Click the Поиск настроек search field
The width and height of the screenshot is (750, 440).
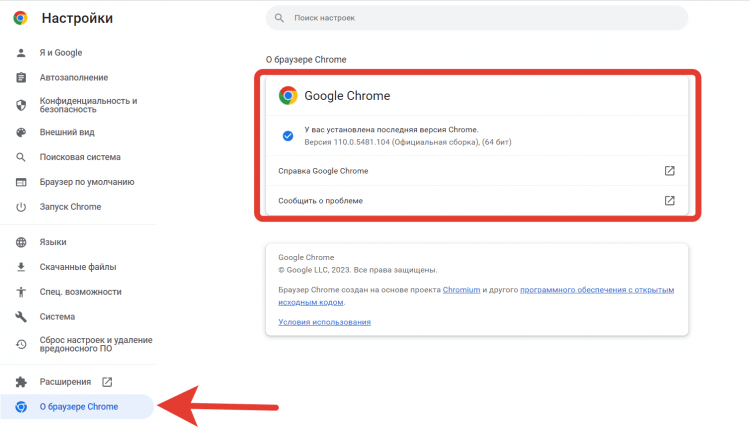pyautogui.click(x=477, y=18)
